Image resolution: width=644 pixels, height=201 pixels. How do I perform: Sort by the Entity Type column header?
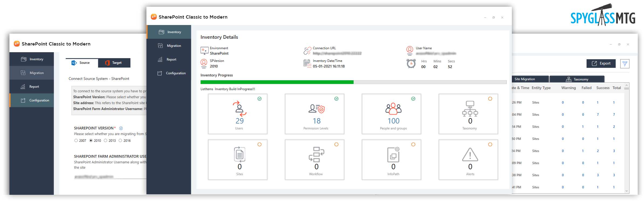[x=541, y=88]
